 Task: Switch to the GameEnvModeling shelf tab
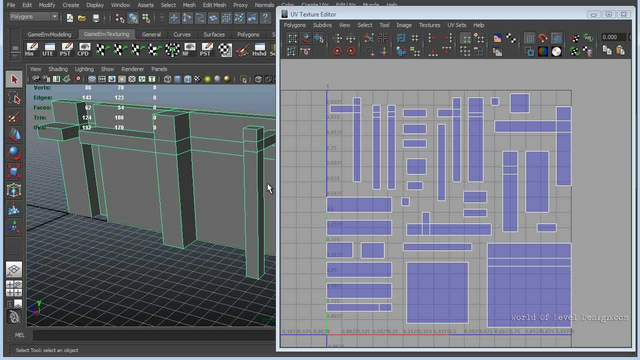[49, 34]
